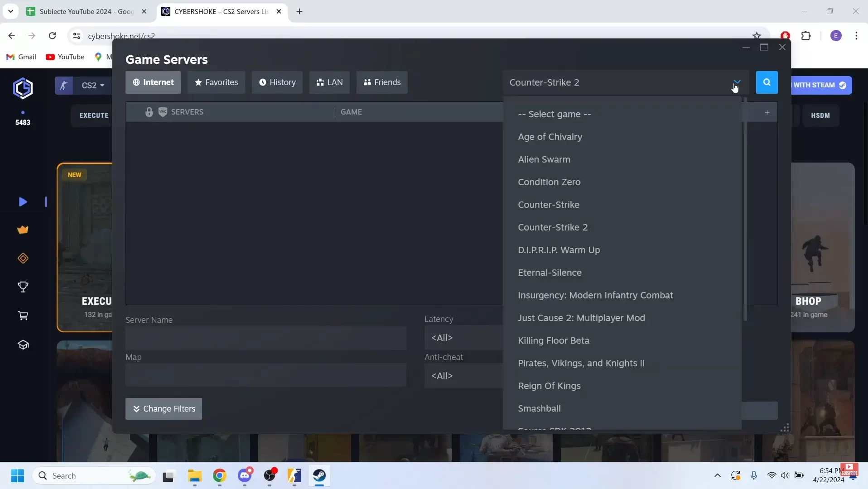The image size is (868, 489).
Task: Switch to the Internet tab
Action: tap(153, 82)
